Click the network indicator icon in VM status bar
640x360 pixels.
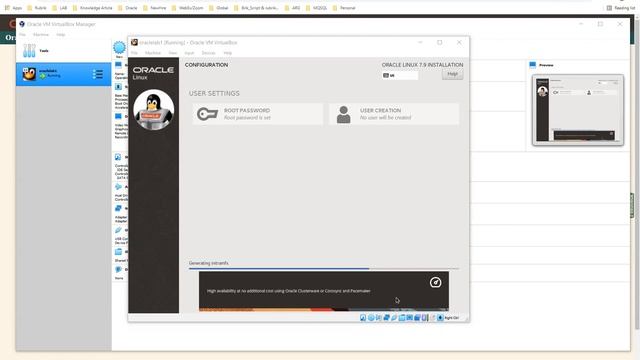point(387,318)
